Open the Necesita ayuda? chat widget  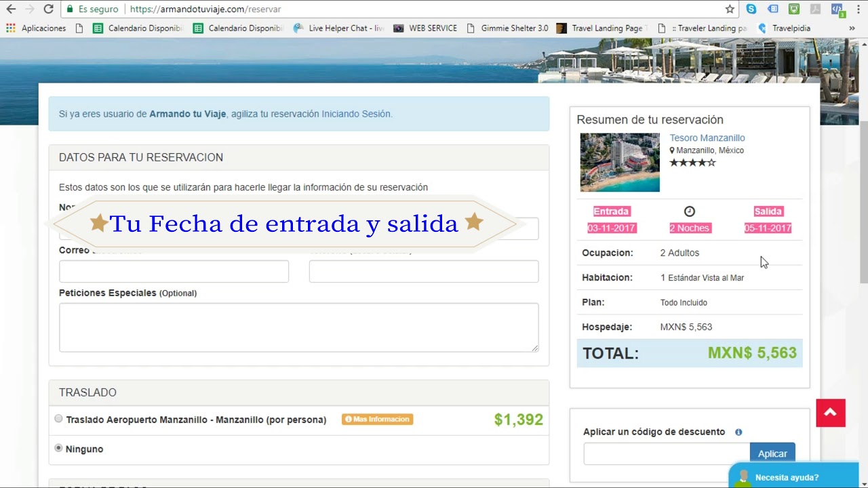tap(794, 476)
